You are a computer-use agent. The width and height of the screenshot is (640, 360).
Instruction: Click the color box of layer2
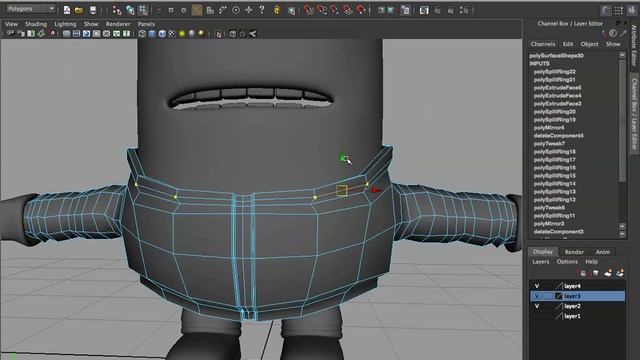tap(559, 306)
